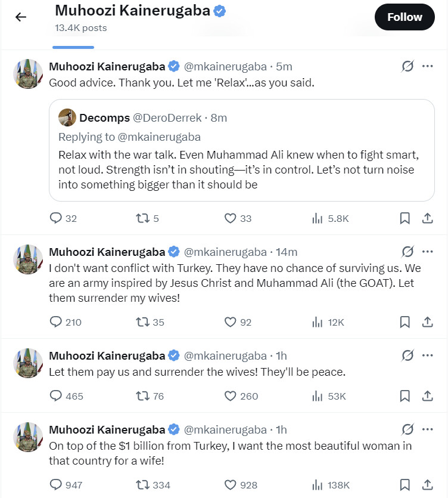Follow Muhoozi Kainerugaba
448x498 pixels.
[405, 17]
